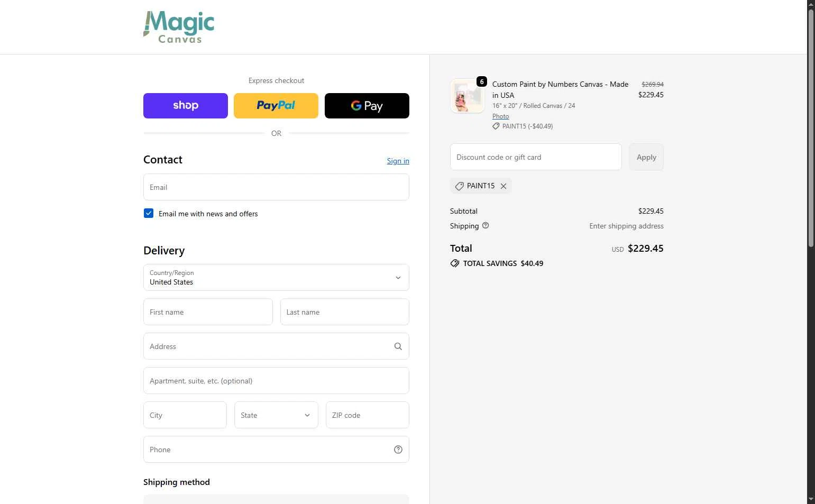Click the struck-through $269.94 price

(653, 84)
